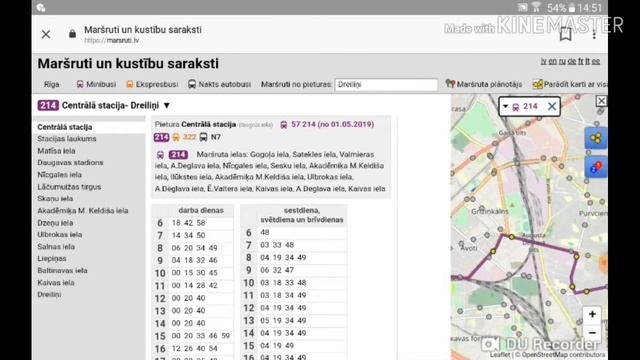The height and width of the screenshot is (360, 640).
Task: Click weekend departure 6:48
Action: [264, 232]
